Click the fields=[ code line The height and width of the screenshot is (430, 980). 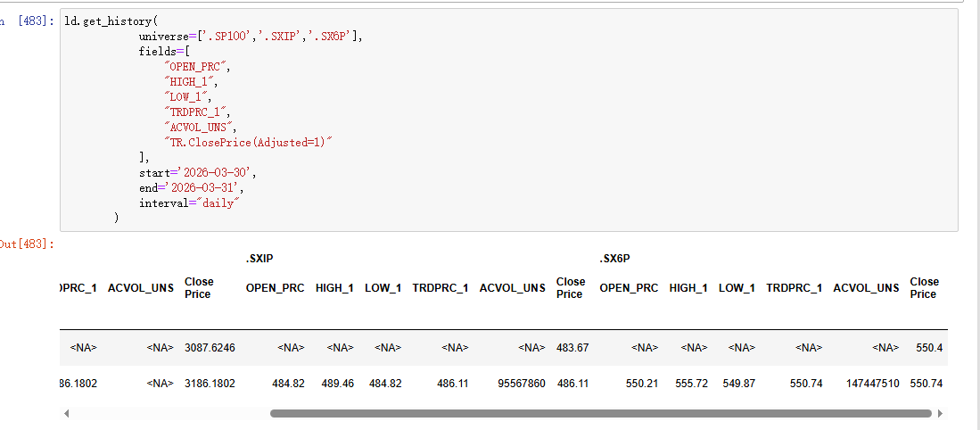(164, 52)
